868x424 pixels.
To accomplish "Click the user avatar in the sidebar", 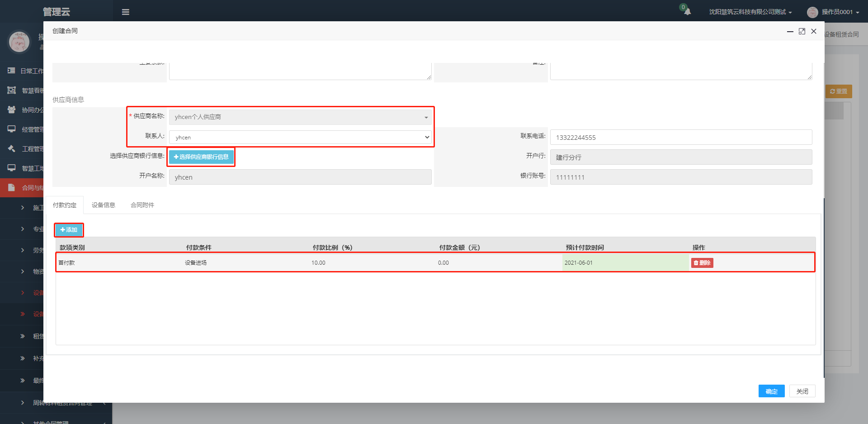I will tap(19, 42).
